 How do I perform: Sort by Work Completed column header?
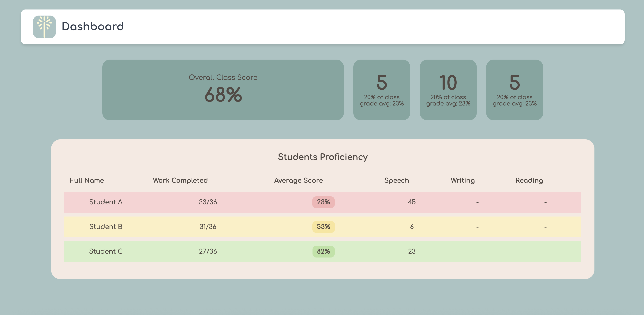pos(180,180)
